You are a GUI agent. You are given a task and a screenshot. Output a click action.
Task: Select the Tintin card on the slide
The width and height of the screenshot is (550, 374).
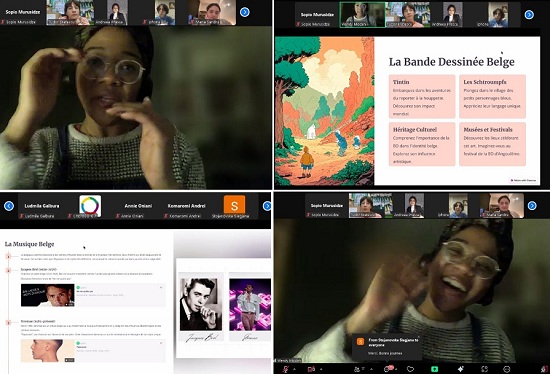click(422, 96)
